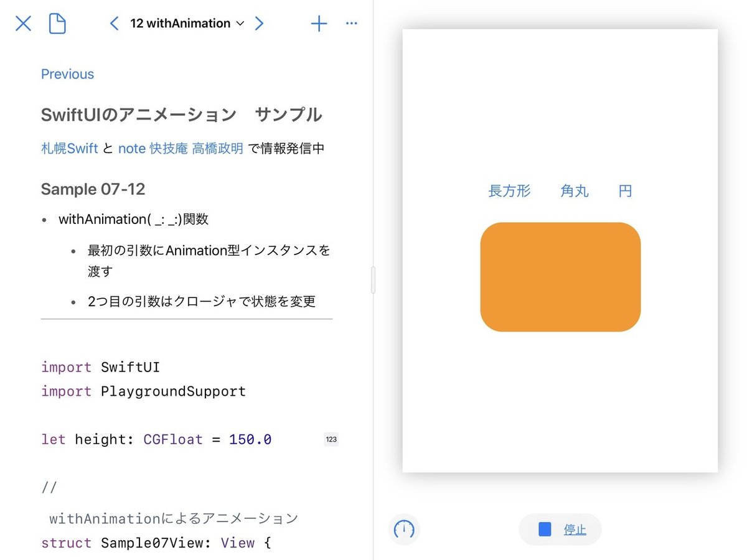747x560 pixels.
Task: Open the page list from 12 withAnimation dropdown
Action: [x=187, y=23]
